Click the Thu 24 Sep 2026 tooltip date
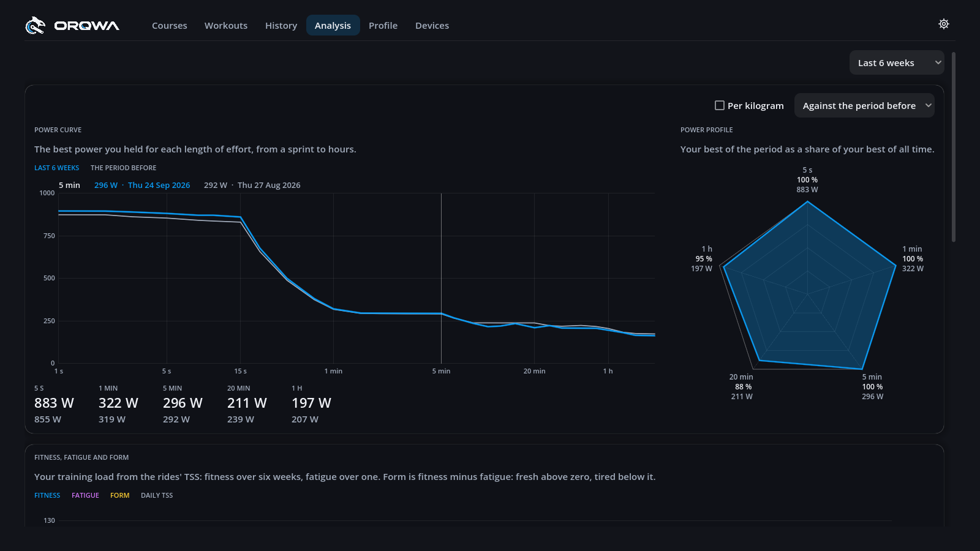This screenshot has width=980, height=551. (159, 185)
